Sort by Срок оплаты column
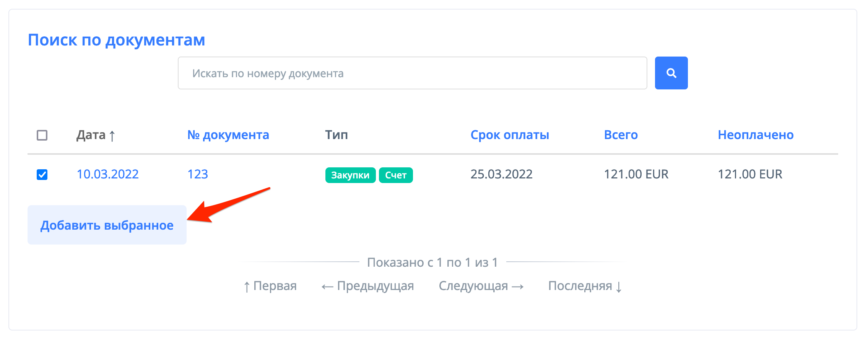 point(509,135)
